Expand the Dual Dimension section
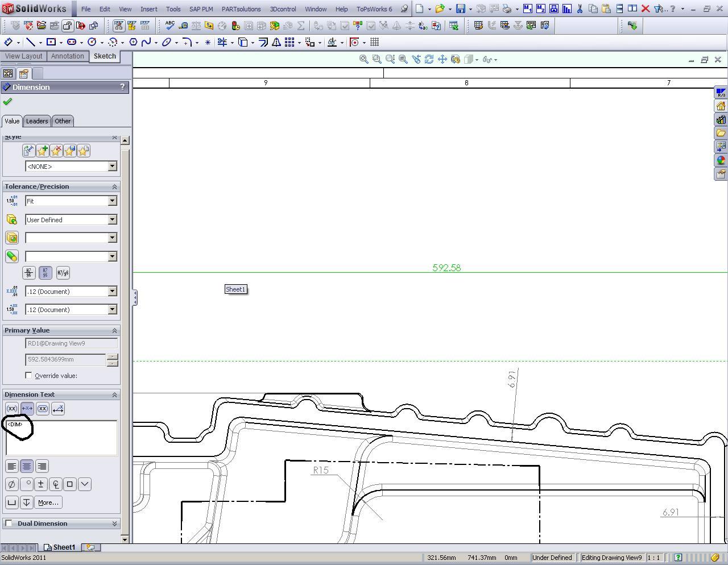Image resolution: width=728 pixels, height=565 pixels. (114, 524)
